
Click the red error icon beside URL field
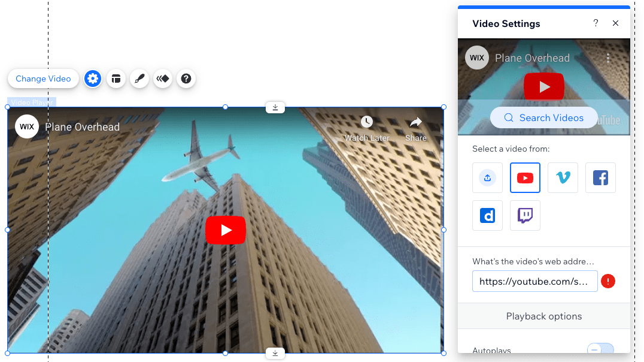point(608,281)
